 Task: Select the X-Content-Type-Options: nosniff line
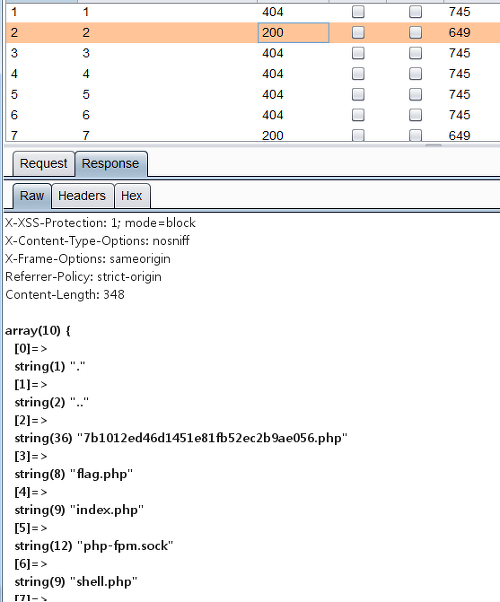[x=97, y=241]
